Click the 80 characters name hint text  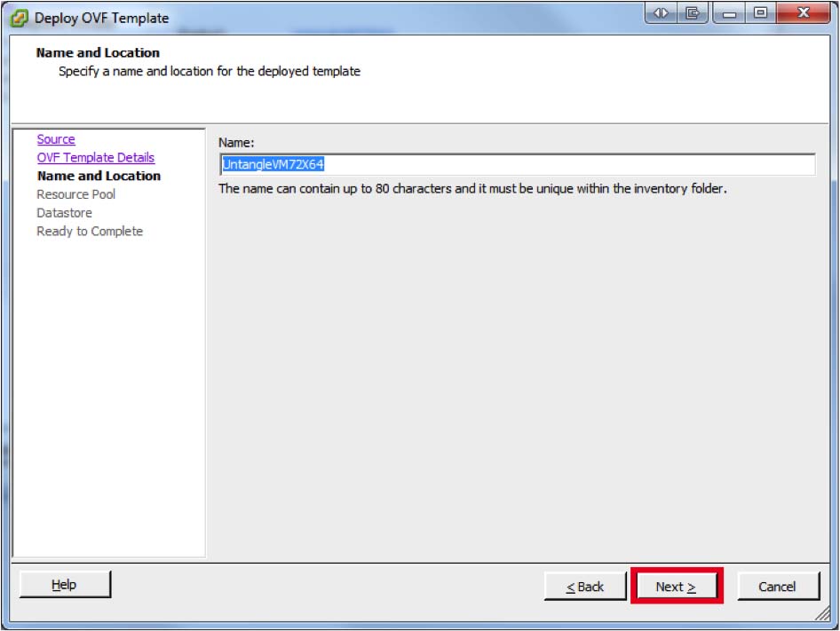pos(472,188)
